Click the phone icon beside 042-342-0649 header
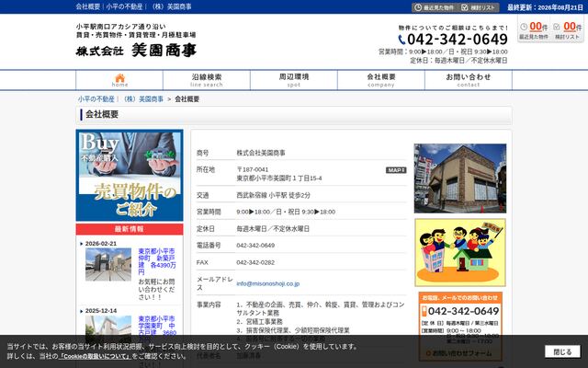The image size is (588, 368). click(x=401, y=40)
